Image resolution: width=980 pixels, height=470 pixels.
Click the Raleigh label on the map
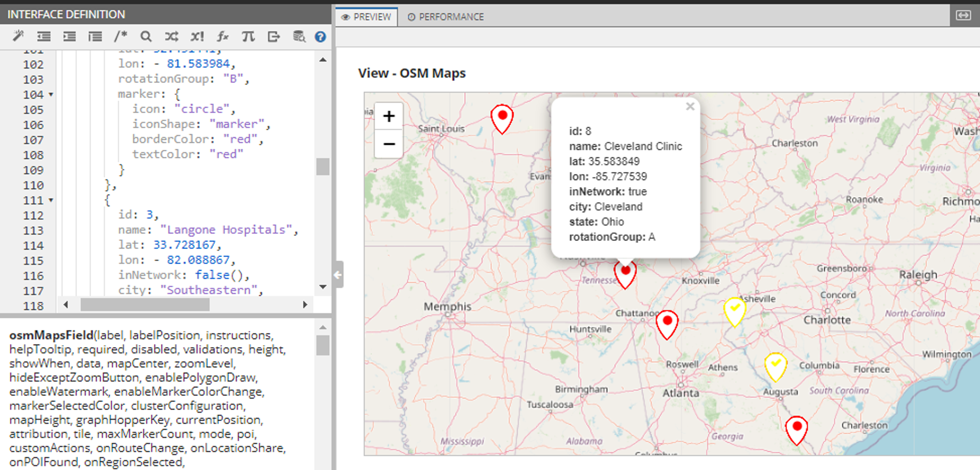pyautogui.click(x=918, y=275)
